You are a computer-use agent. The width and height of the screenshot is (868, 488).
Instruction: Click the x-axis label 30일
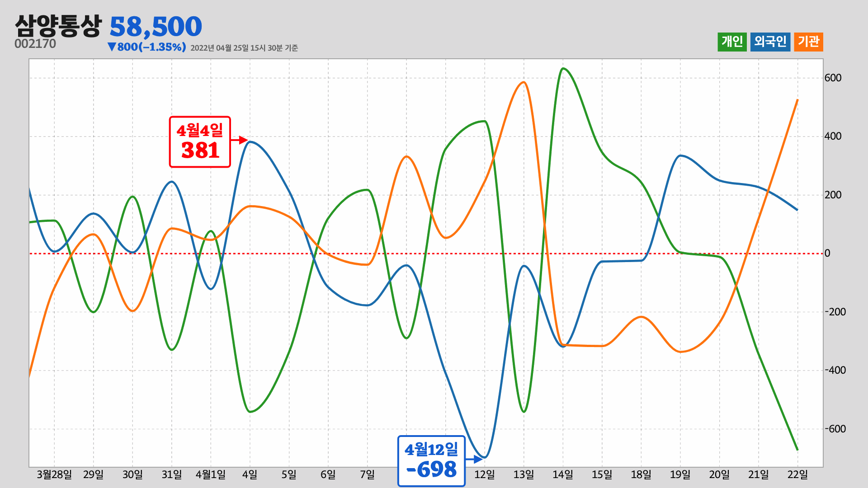coord(132,474)
